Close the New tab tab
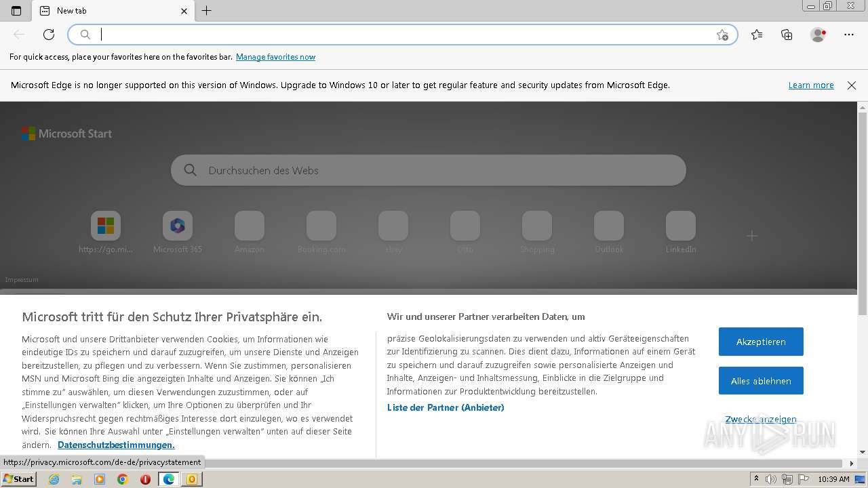The image size is (868, 488). tap(184, 11)
